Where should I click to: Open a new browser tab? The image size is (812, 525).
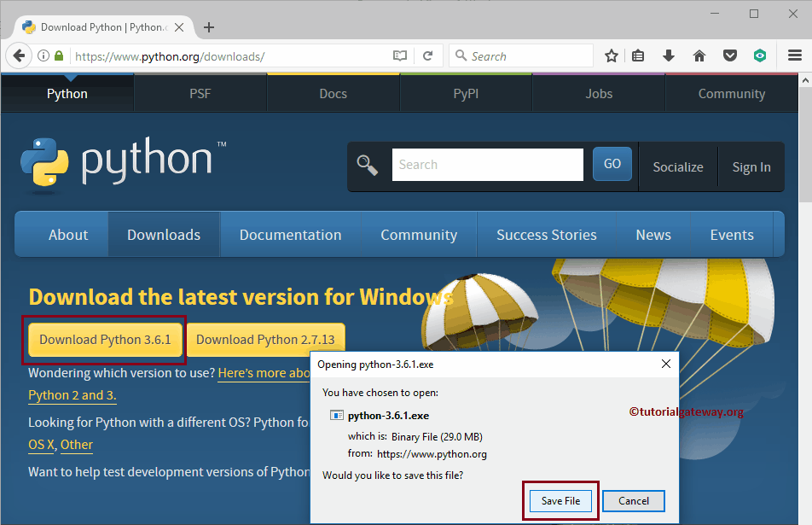click(x=209, y=27)
